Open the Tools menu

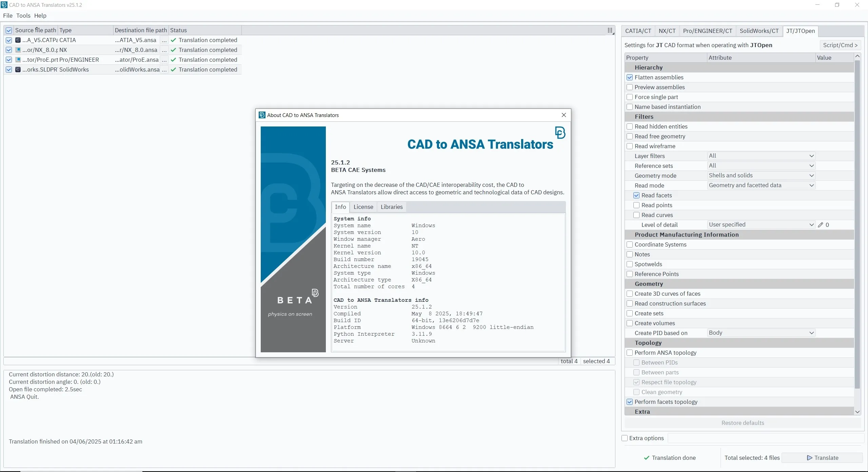(x=23, y=16)
